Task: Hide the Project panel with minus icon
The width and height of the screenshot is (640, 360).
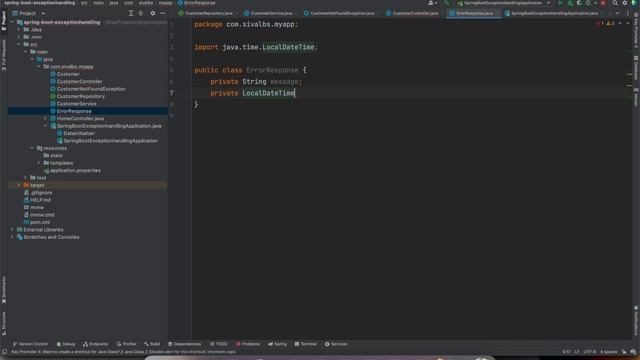Action: [162, 13]
